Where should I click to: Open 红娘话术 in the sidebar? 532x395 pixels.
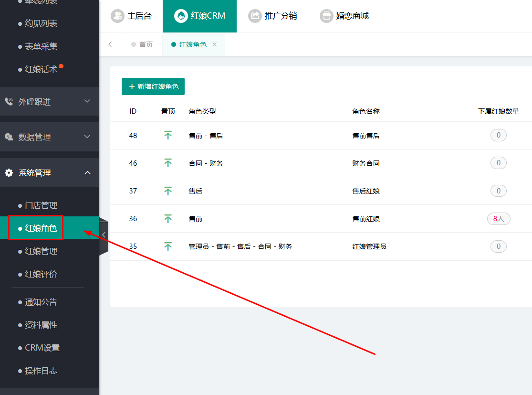click(x=41, y=69)
